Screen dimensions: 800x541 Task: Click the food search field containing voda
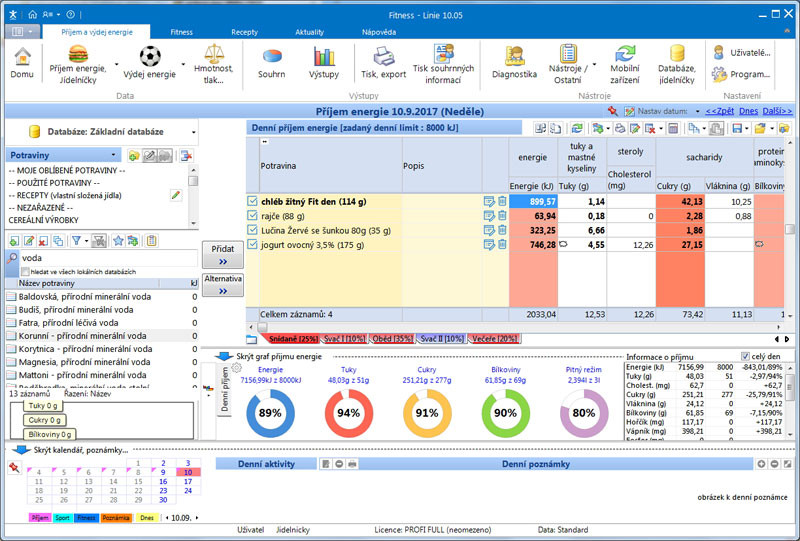pyautogui.click(x=108, y=258)
